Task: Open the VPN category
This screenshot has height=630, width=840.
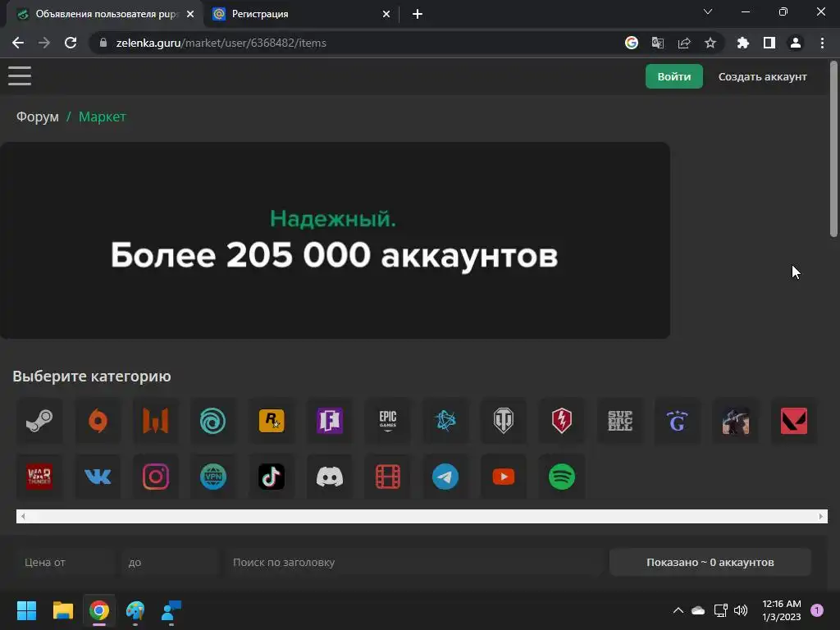Action: 213,477
